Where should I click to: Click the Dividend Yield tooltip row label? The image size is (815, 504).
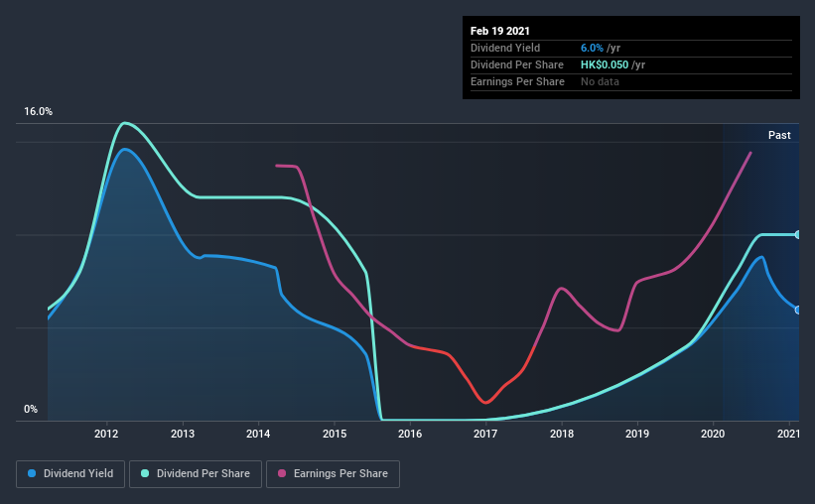pyautogui.click(x=505, y=48)
